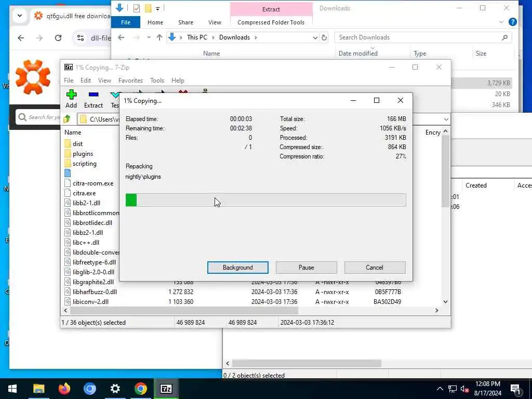Click the citra.exe file icon
This screenshot has height=399, width=532.
coord(68,193)
